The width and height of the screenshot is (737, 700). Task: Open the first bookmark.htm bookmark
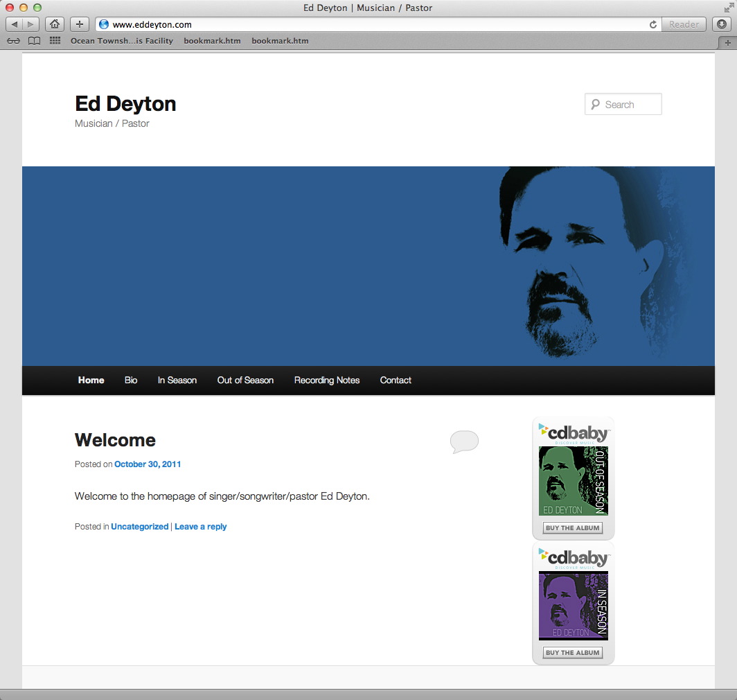point(212,41)
